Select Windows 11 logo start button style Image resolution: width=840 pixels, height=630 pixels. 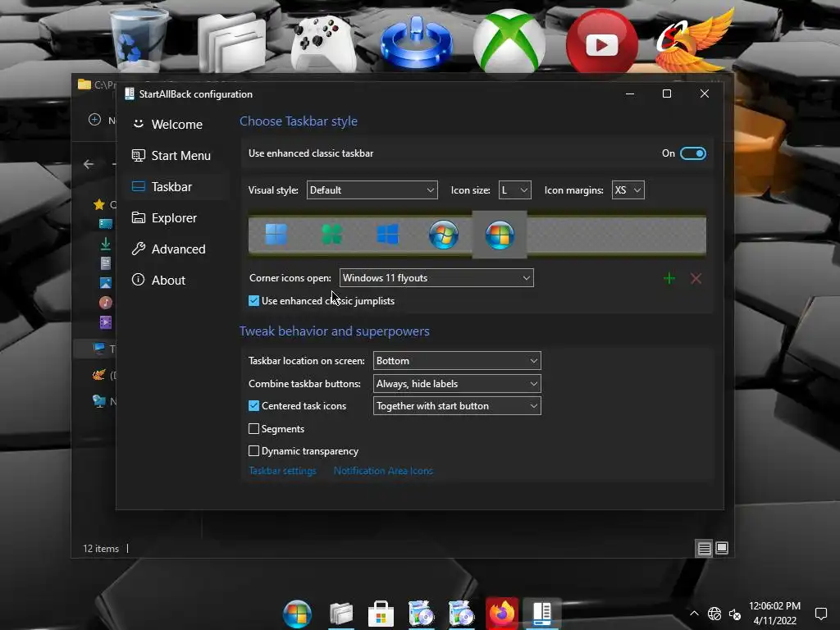click(x=276, y=235)
